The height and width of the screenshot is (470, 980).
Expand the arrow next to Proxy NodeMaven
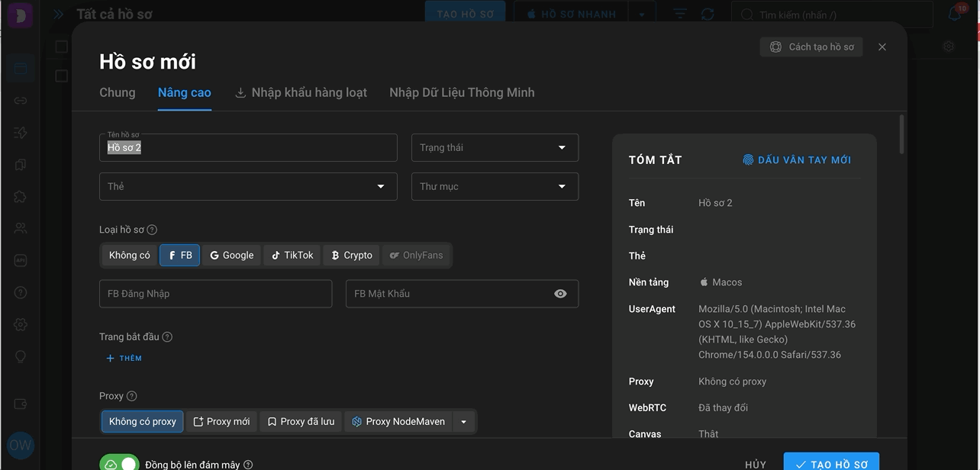[463, 422]
